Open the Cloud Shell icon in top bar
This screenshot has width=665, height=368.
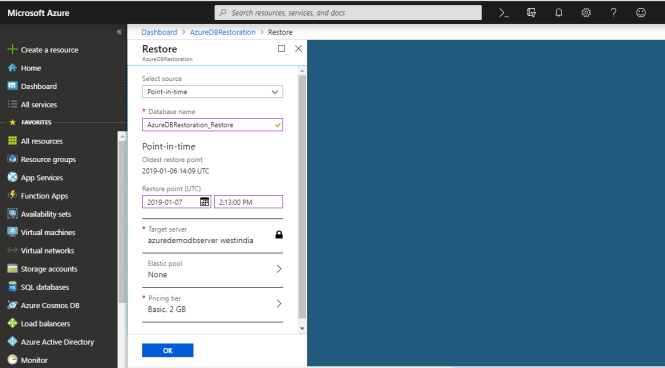click(503, 13)
